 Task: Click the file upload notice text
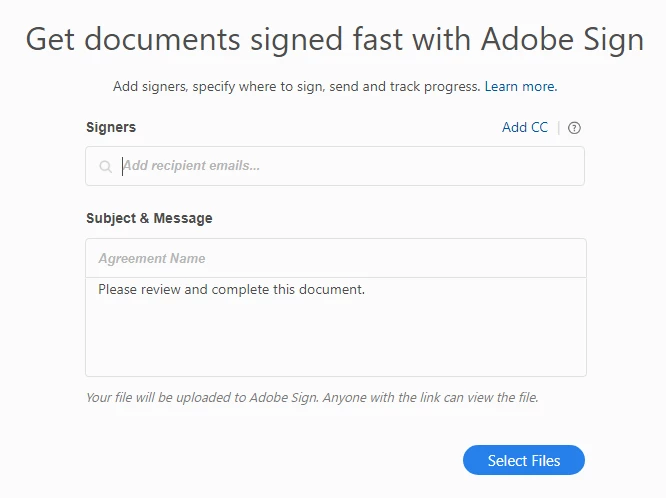click(312, 397)
